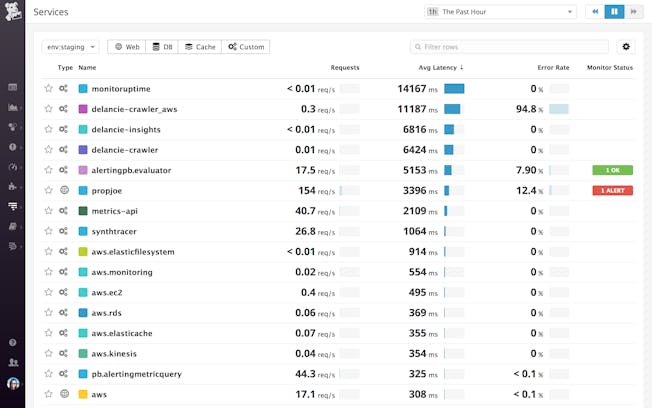The image size is (652, 408).
Task: Sort by Avg Latency column header
Action: 441,67
